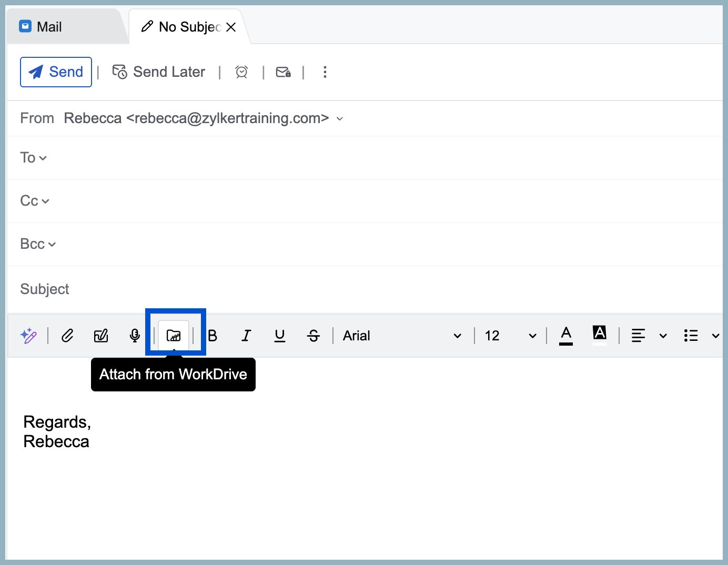Expand the Cc field chevron

click(x=46, y=201)
